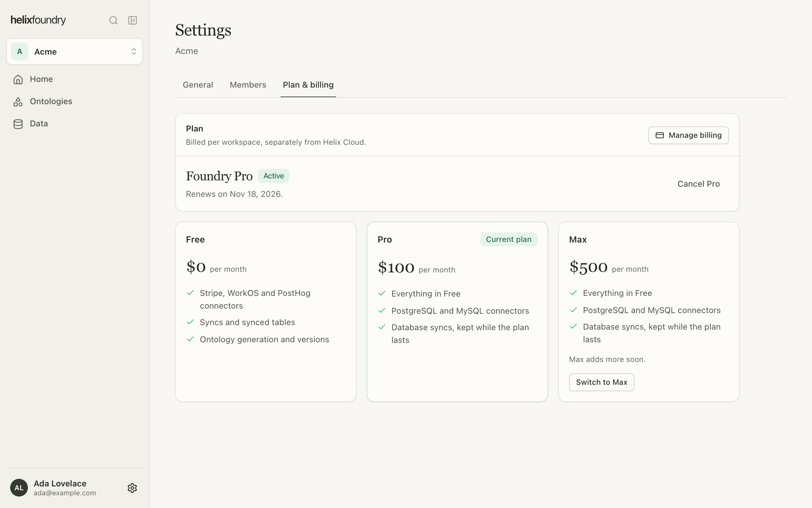Viewport: 812px width, 508px height.
Task: Click 'Max adds more soon.' note
Action: (607, 359)
